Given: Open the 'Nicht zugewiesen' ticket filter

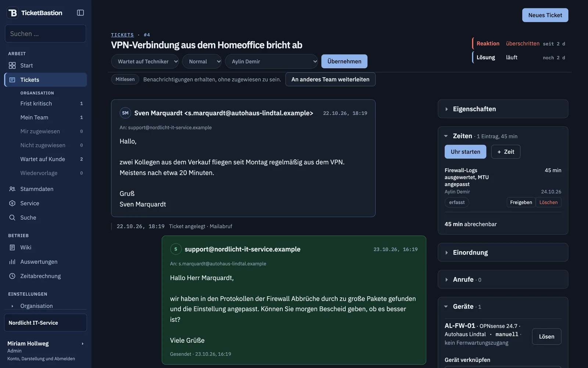Looking at the screenshot, I should coord(51,145).
